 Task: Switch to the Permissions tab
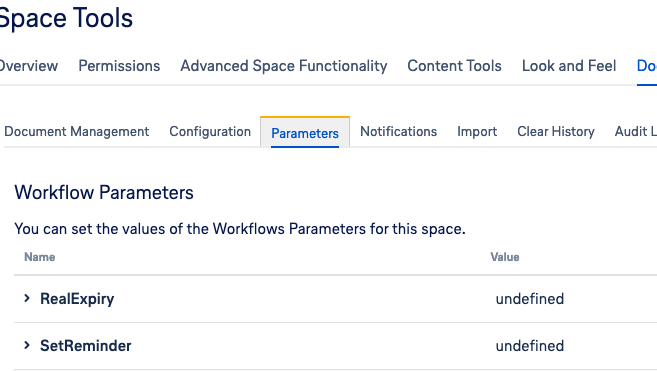pos(119,66)
